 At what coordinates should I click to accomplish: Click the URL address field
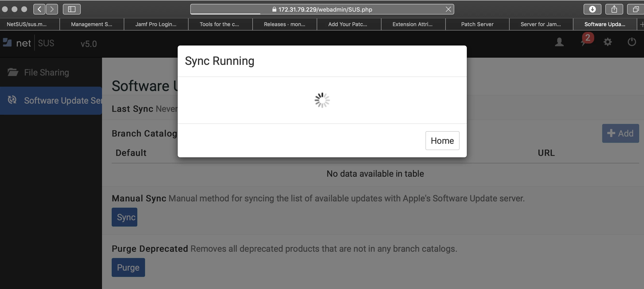coord(325,9)
